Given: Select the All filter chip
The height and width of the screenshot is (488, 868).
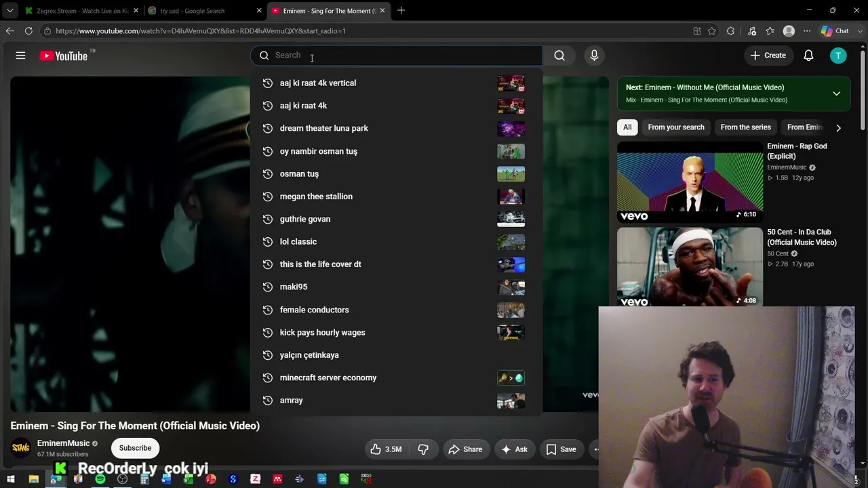Looking at the screenshot, I should [627, 127].
